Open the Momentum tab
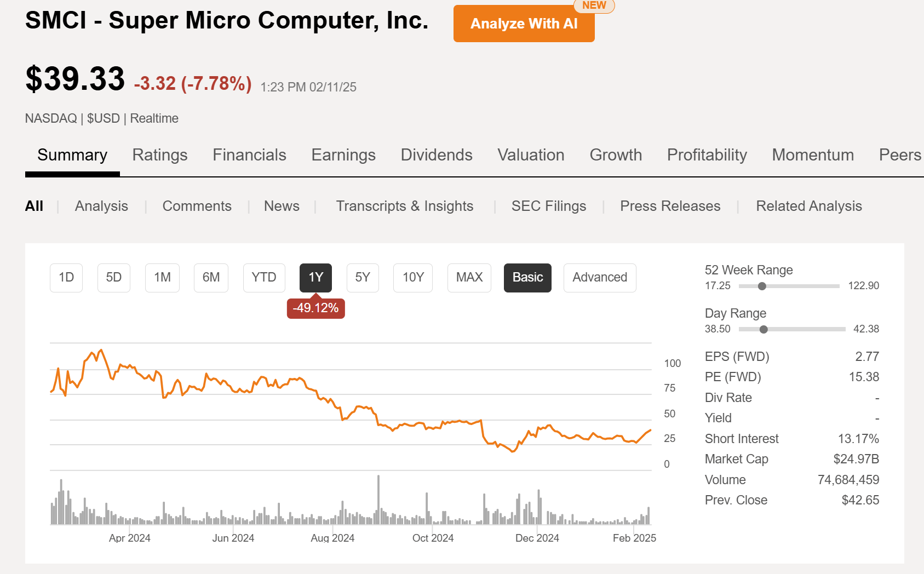This screenshot has width=924, height=574. [x=813, y=155]
